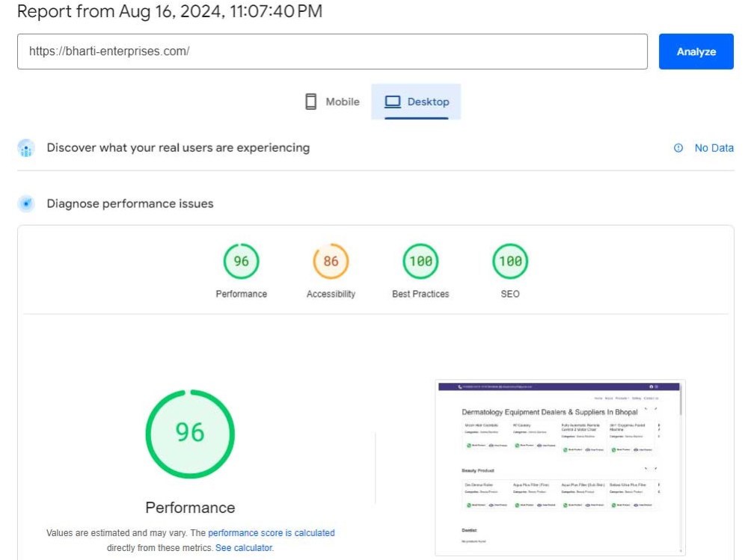
Task: Click the website screenshot thumbnail
Action: 560,468
